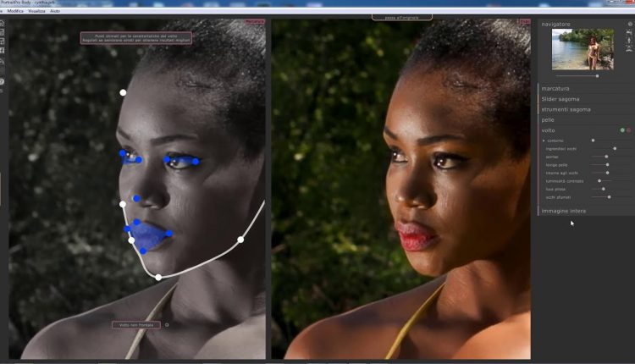
Task: Click the home icon in left toolbar
Action: [x=2, y=23]
